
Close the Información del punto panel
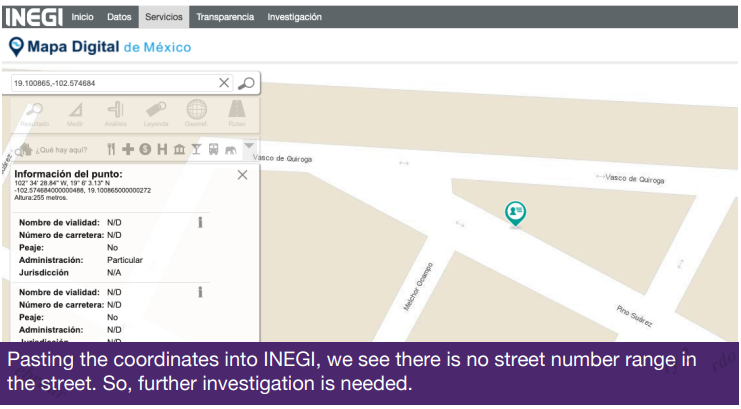tap(242, 175)
